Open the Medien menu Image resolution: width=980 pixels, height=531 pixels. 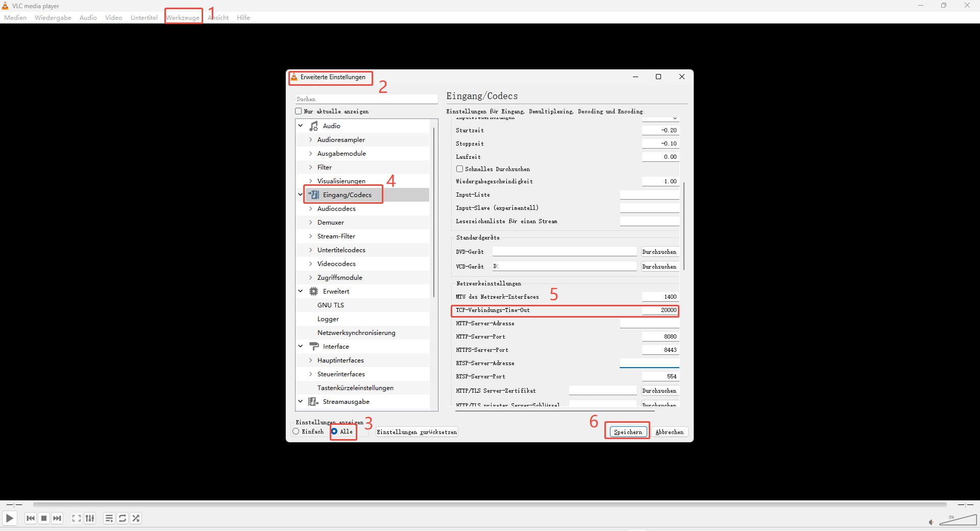[15, 17]
